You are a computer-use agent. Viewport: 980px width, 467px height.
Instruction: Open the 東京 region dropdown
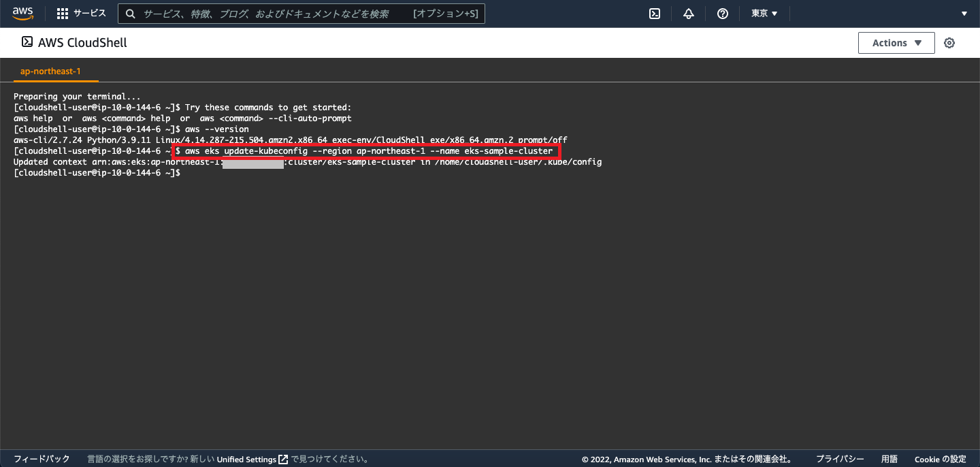click(x=764, y=14)
